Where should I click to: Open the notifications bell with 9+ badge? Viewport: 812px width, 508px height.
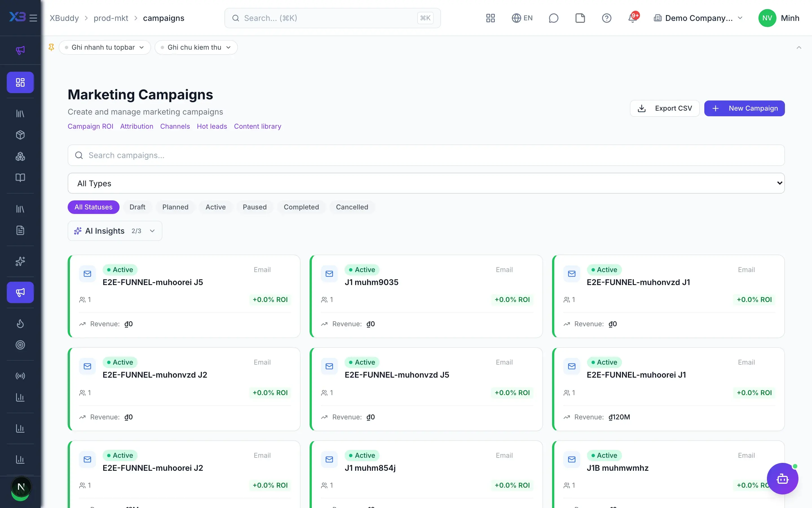coord(633,18)
